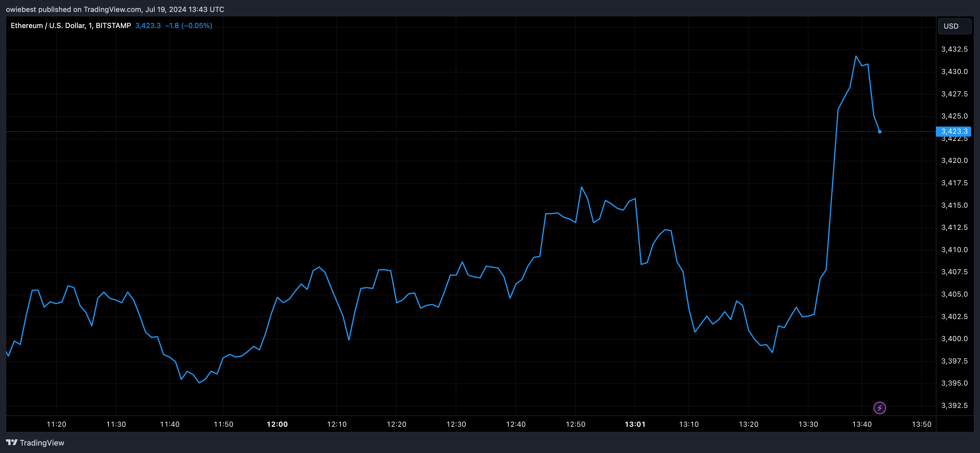Click the 3,400.0 price axis label
Screen dimensions: 980x453
tap(954, 339)
